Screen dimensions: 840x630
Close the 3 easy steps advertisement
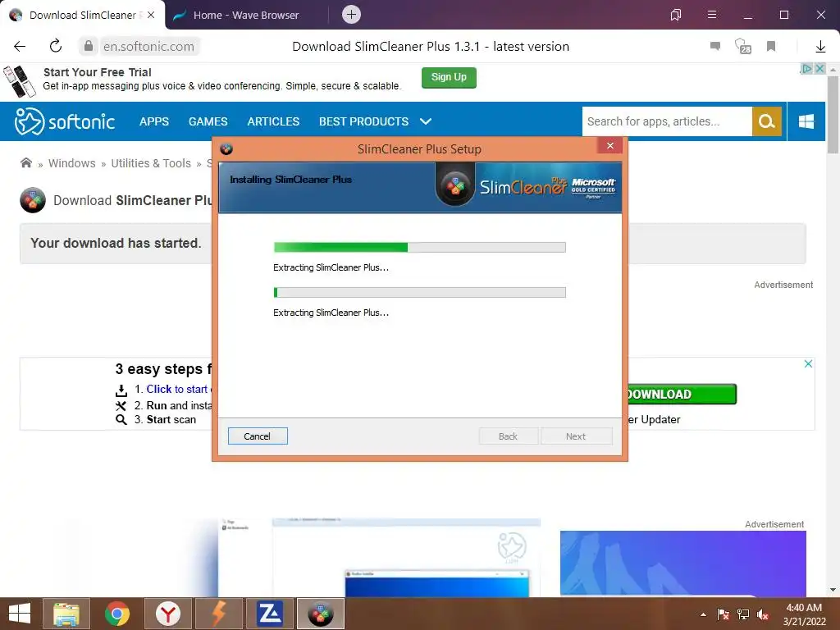(808, 363)
